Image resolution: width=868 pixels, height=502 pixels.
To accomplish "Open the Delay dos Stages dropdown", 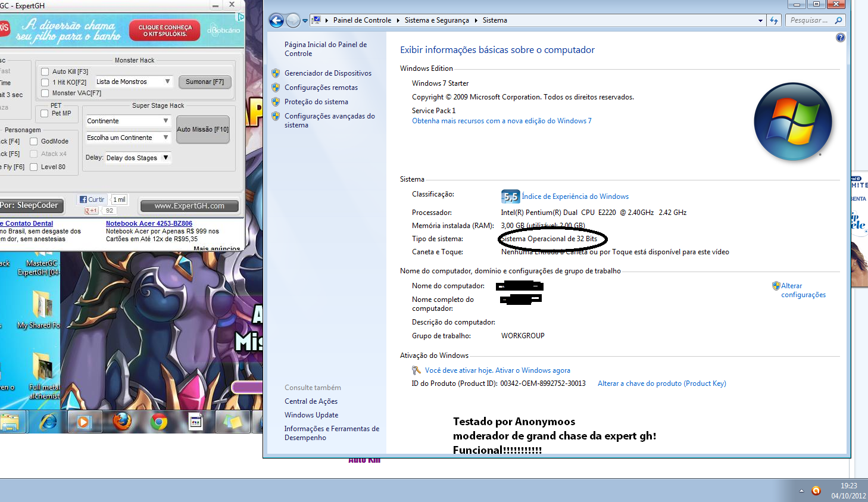I will point(138,158).
